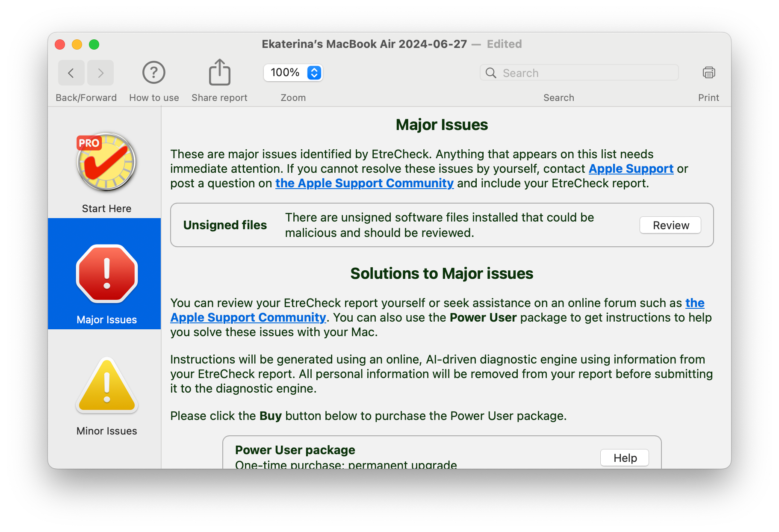Go forward with the Forward arrow
The width and height of the screenshot is (779, 532).
[x=100, y=73]
